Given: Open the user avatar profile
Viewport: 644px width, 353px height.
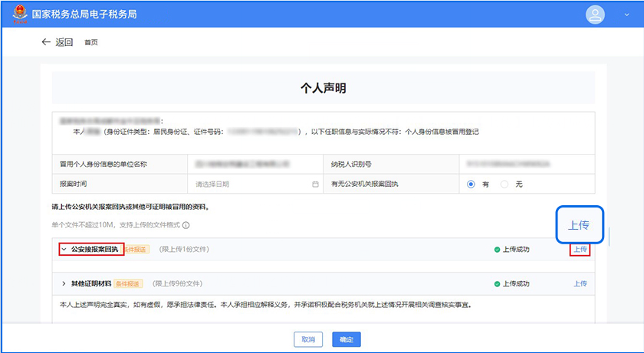Looking at the screenshot, I should pos(595,14).
